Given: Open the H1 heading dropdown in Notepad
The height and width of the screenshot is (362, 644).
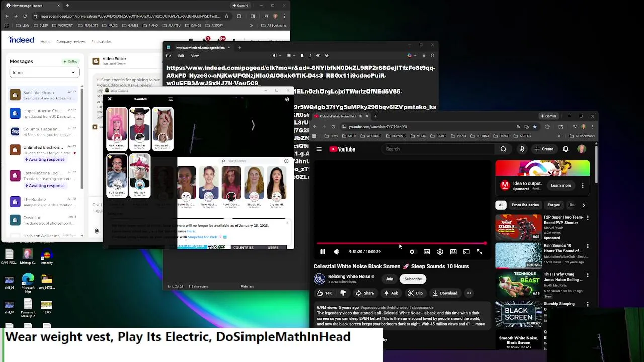Looking at the screenshot, I should tap(277, 56).
